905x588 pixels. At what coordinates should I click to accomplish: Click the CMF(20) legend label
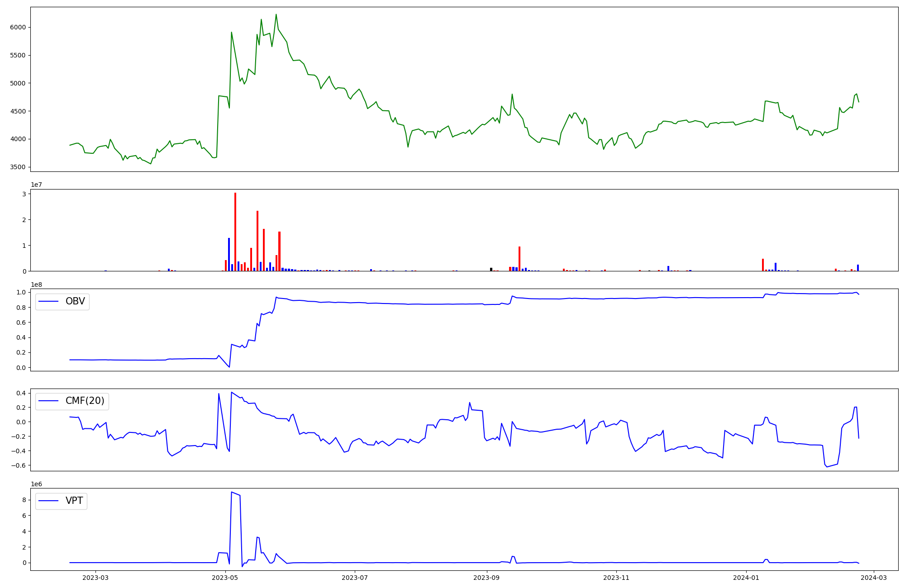[x=85, y=401]
